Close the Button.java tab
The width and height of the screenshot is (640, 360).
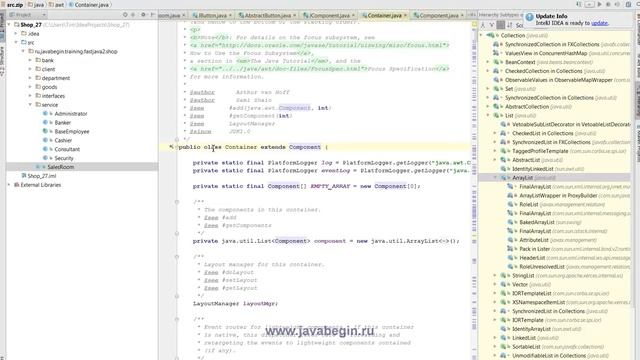pyautogui.click(x=230, y=16)
